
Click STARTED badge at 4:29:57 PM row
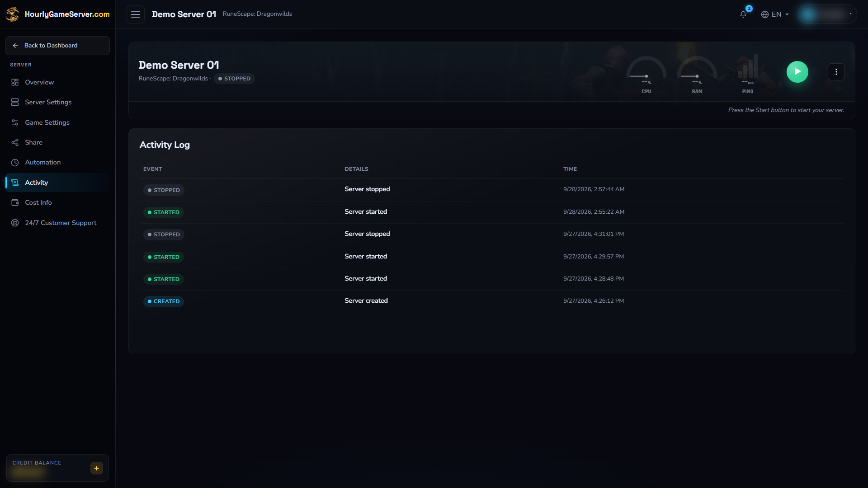point(164,257)
